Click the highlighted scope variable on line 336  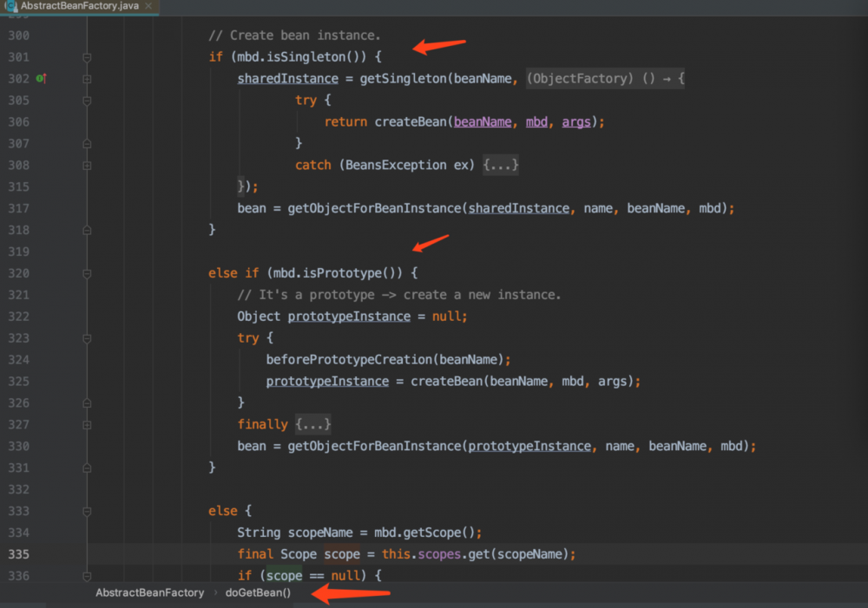click(x=284, y=576)
